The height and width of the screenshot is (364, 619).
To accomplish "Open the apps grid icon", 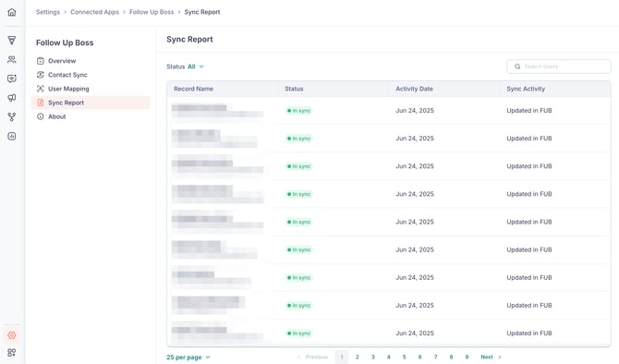I will coord(12,352).
